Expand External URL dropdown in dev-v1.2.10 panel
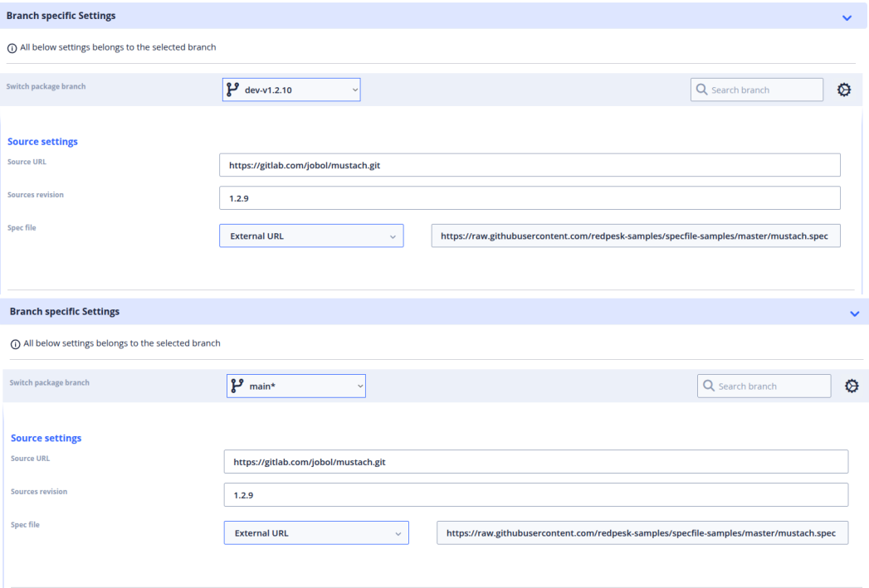Viewport: 869px width, 588px height. click(311, 236)
